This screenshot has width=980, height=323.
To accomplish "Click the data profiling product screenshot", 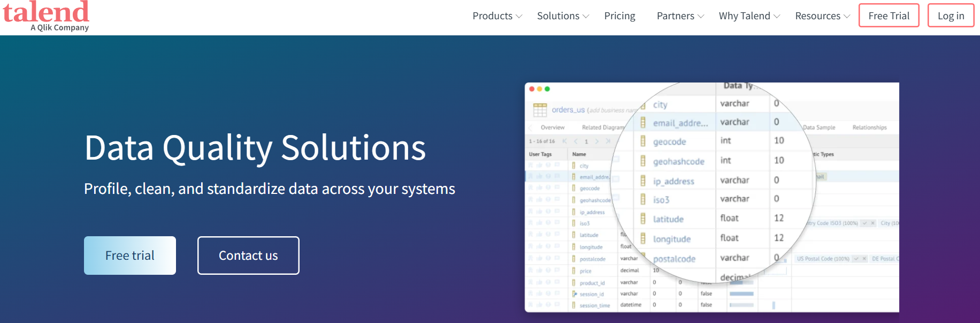I will (x=711, y=197).
